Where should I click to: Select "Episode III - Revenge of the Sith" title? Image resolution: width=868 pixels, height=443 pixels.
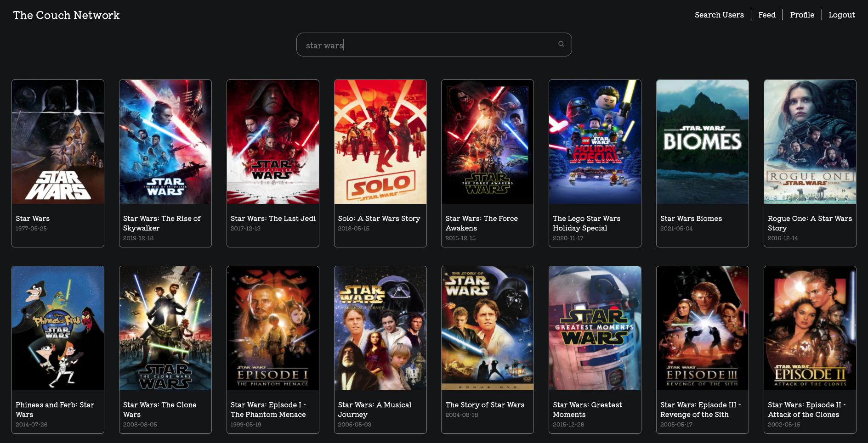point(700,409)
